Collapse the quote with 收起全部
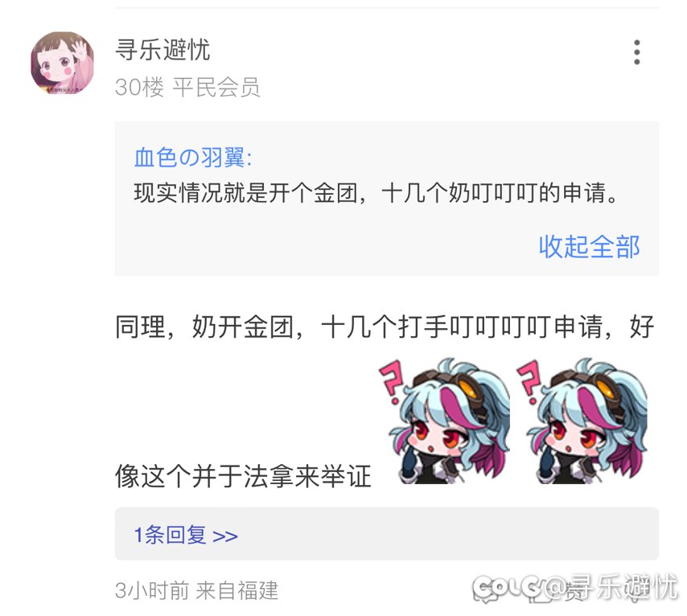The image size is (687, 616). pos(589,246)
